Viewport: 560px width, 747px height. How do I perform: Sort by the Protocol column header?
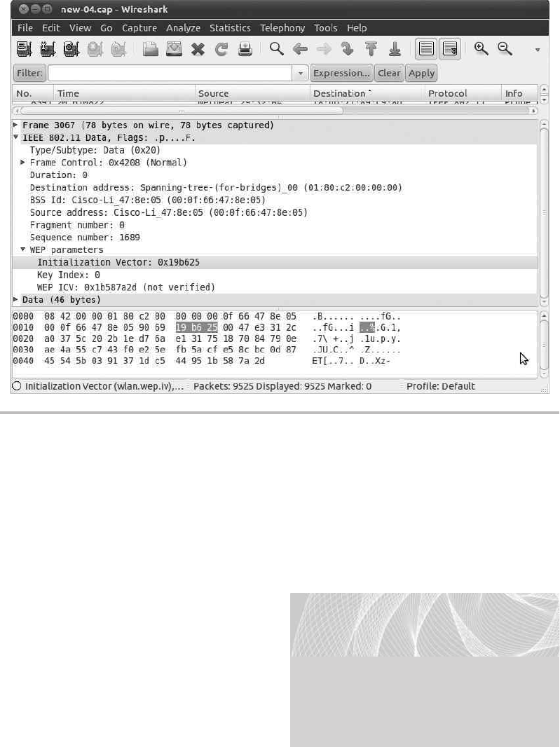pyautogui.click(x=463, y=93)
